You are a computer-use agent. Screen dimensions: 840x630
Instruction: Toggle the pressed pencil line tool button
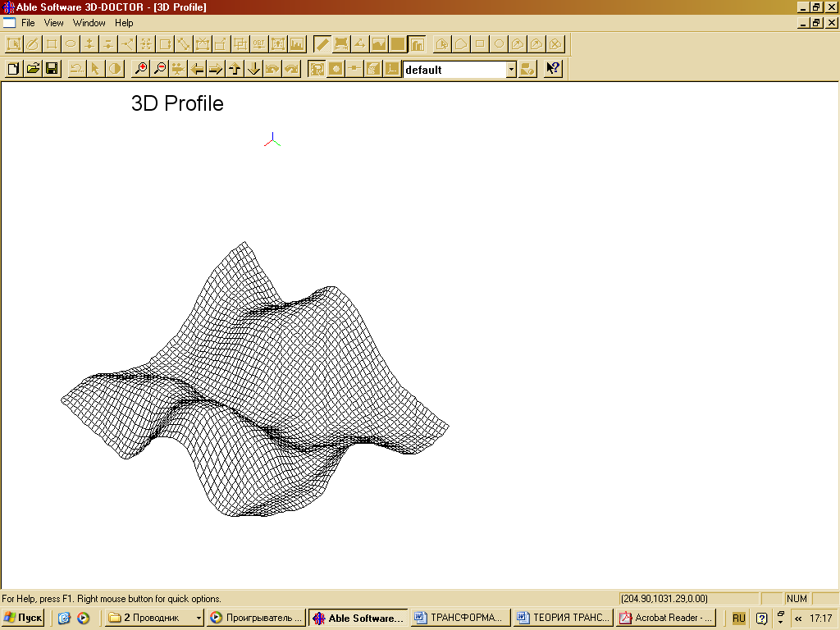(322, 43)
